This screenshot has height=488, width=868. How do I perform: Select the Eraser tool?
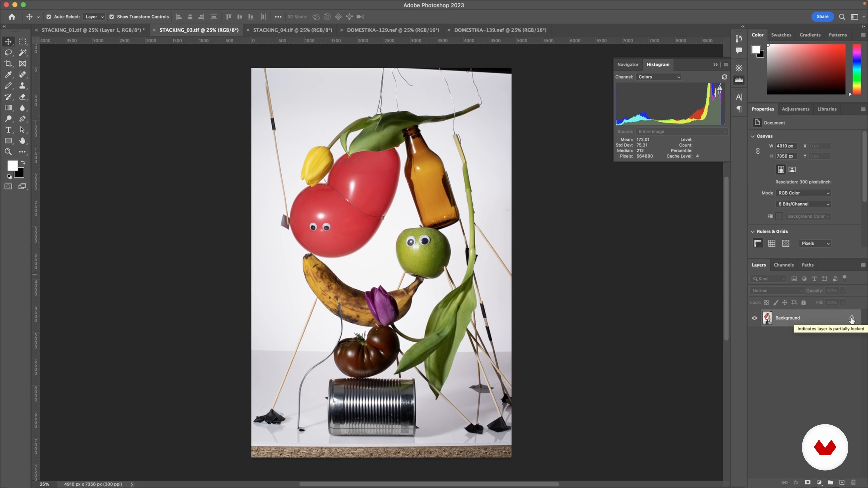point(22,97)
